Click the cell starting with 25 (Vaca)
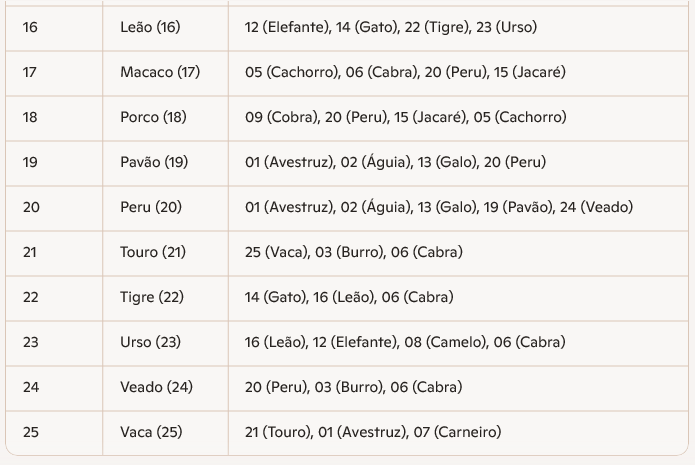695x465 pixels. click(x=353, y=252)
